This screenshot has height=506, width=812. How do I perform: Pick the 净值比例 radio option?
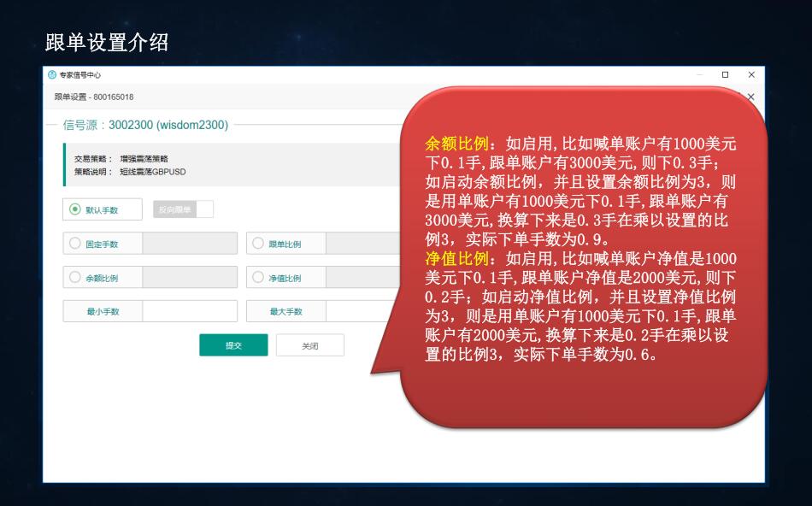coord(258,278)
